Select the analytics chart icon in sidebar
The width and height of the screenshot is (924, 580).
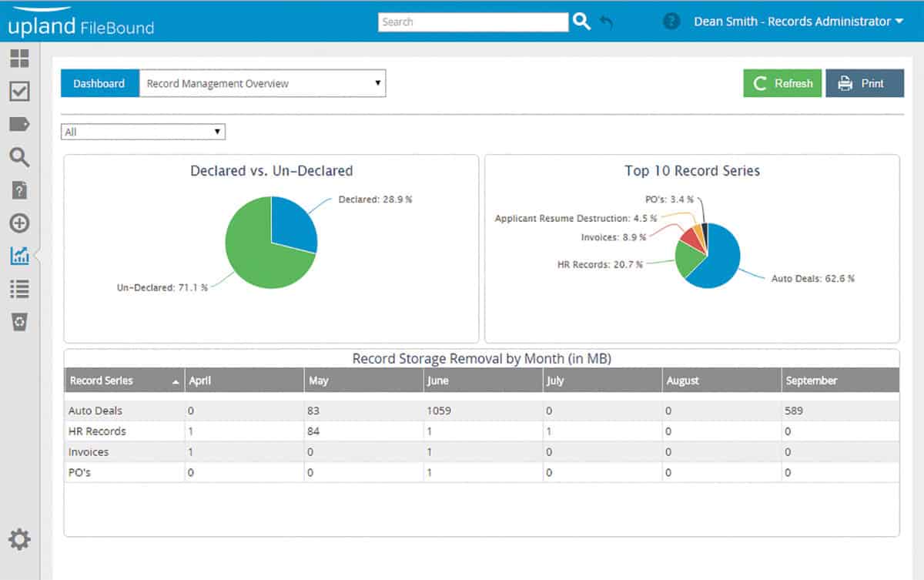[x=19, y=256]
